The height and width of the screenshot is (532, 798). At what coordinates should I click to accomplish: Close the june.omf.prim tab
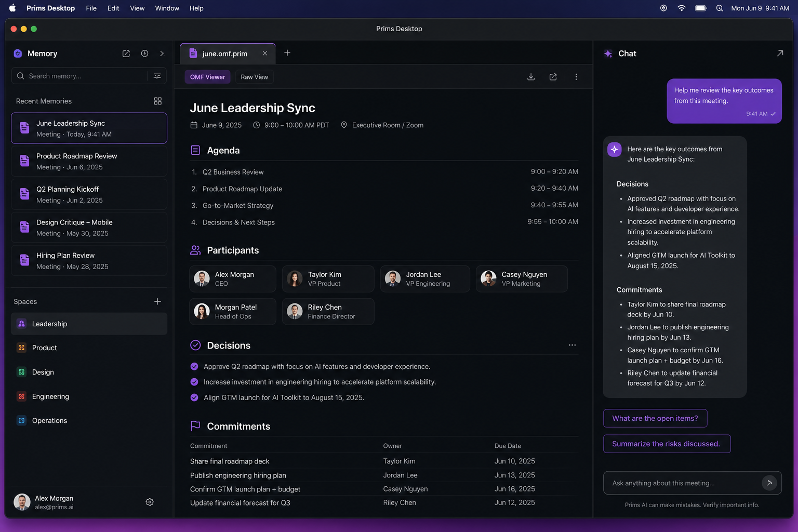click(265, 53)
